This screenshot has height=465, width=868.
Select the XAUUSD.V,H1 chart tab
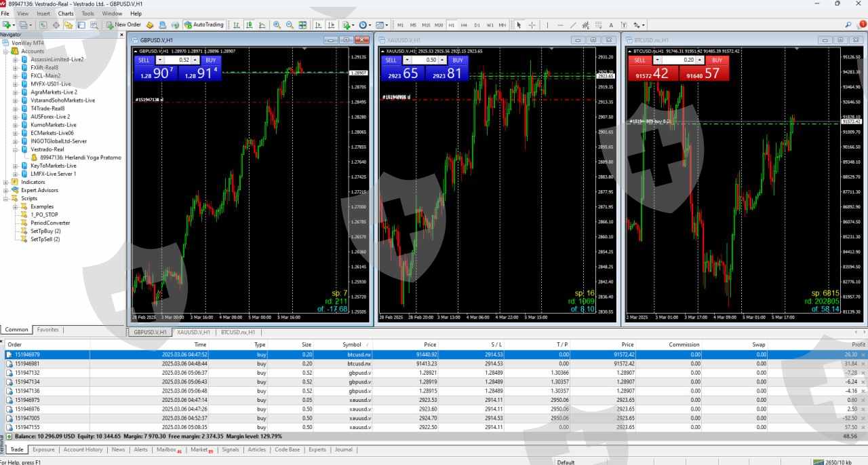(x=193, y=332)
